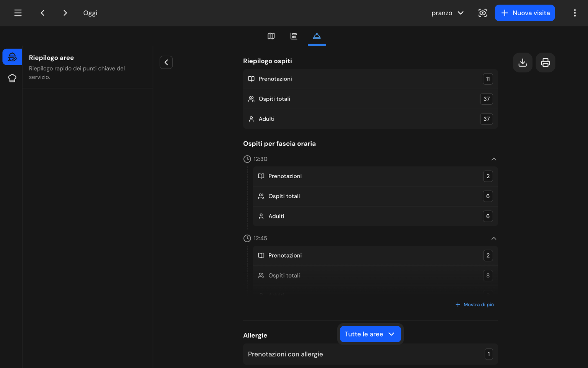Click Prenotazioni row under 12:45

tap(375, 256)
